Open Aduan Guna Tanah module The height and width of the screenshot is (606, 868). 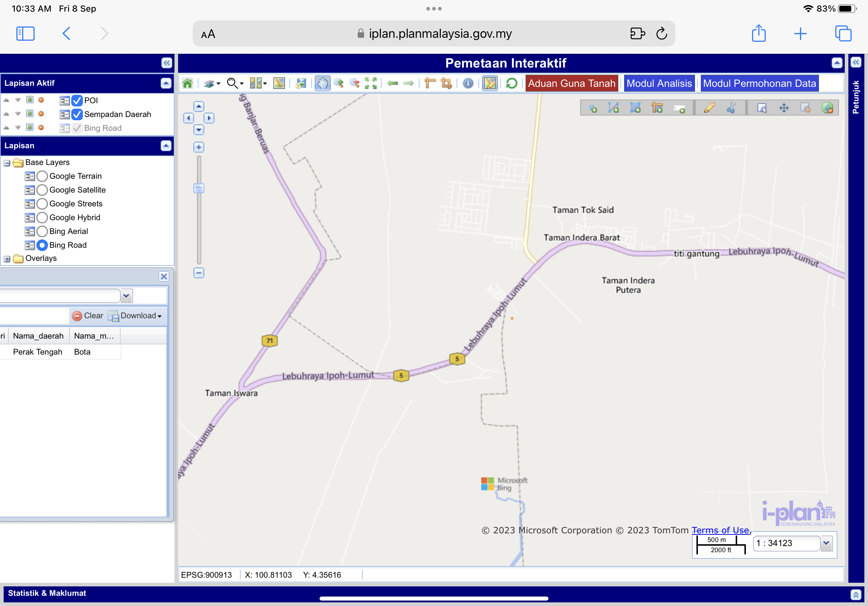click(x=572, y=84)
